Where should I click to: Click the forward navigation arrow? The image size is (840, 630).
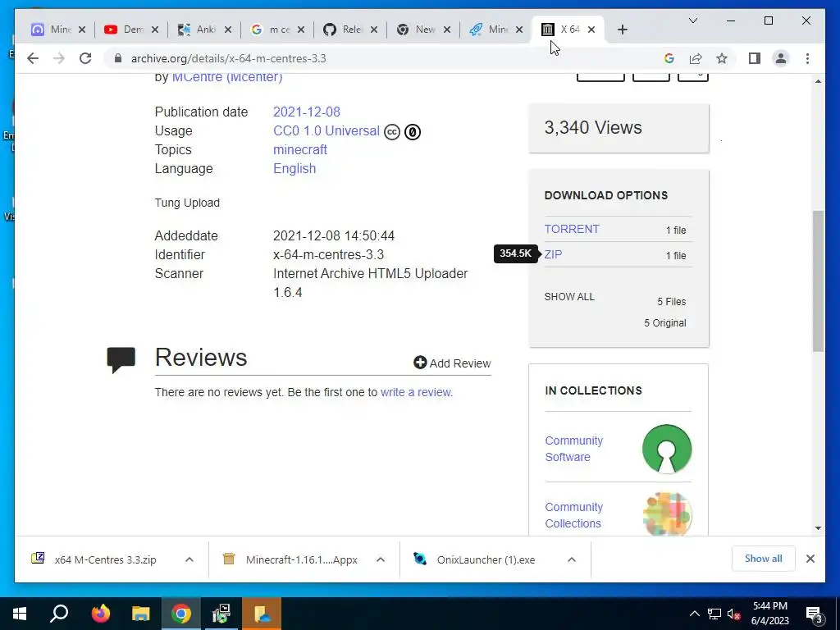[59, 58]
